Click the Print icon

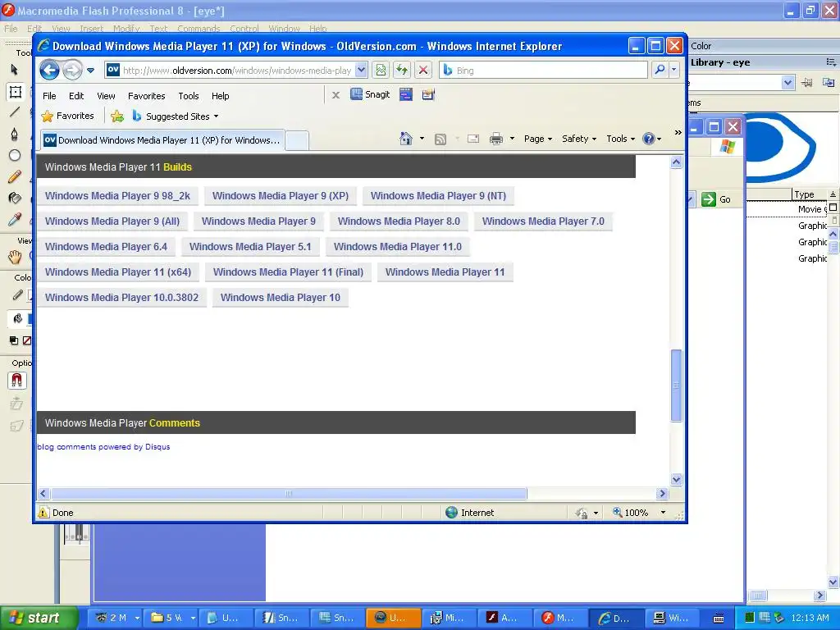[496, 139]
